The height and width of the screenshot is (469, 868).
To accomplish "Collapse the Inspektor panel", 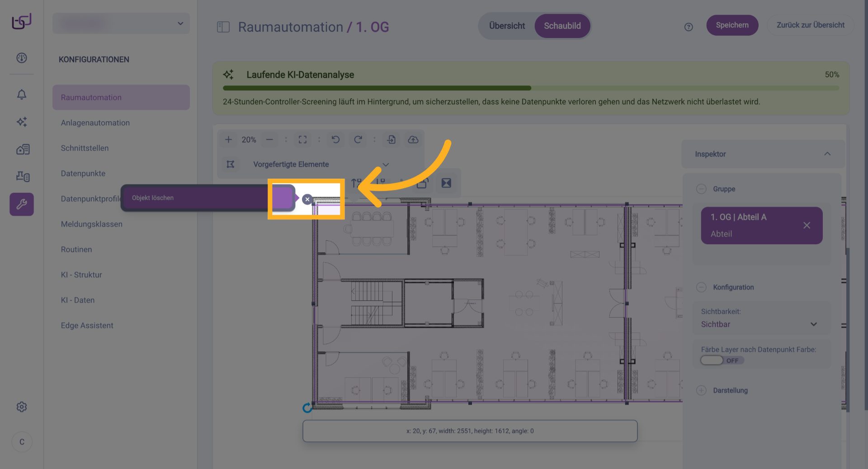I will [827, 154].
